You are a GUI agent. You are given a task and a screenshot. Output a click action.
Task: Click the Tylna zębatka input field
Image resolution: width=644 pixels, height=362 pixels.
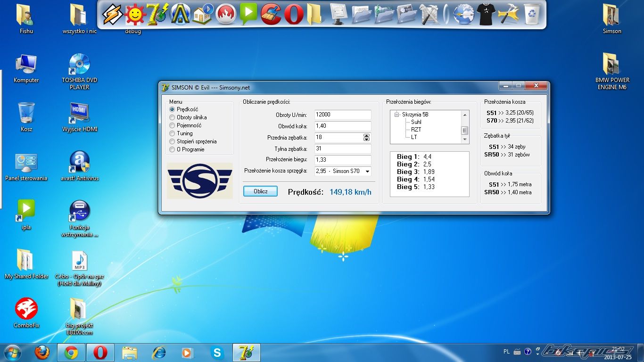click(343, 148)
